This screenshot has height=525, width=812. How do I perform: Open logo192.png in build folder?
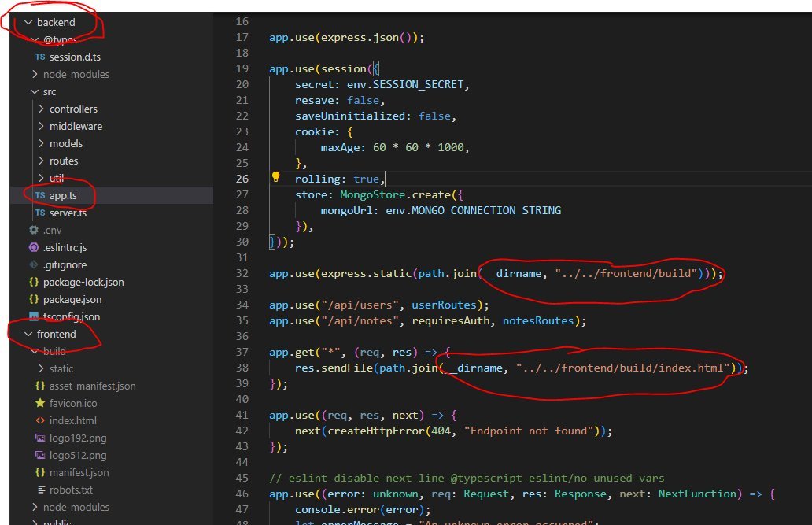tap(78, 438)
